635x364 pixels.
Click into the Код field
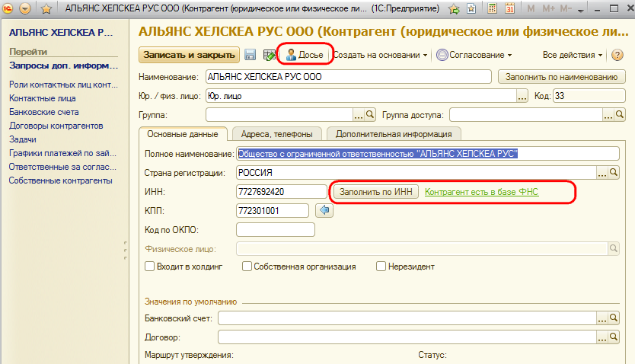click(589, 96)
